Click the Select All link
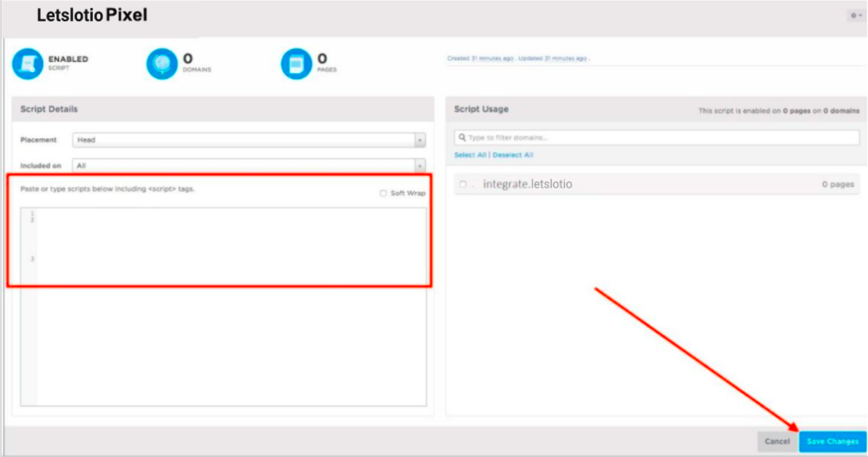 click(470, 155)
